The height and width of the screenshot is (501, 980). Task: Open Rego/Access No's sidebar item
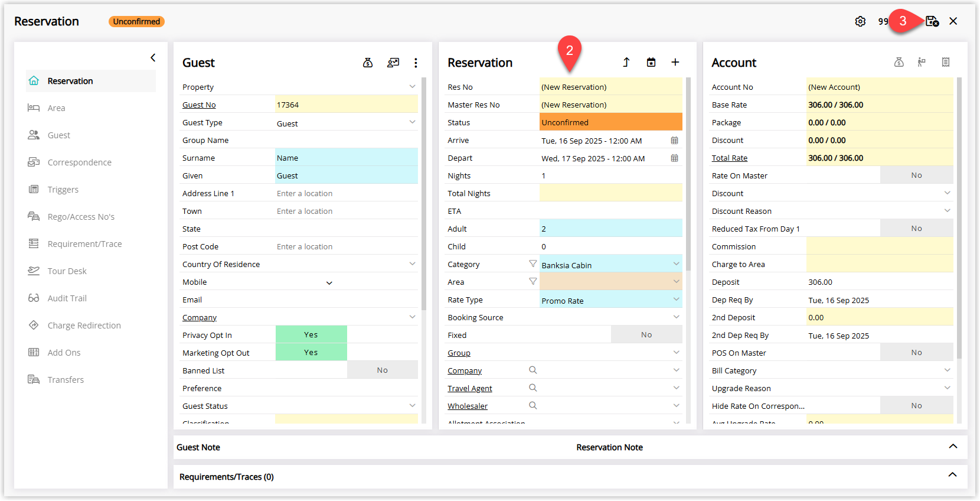[x=91, y=217]
